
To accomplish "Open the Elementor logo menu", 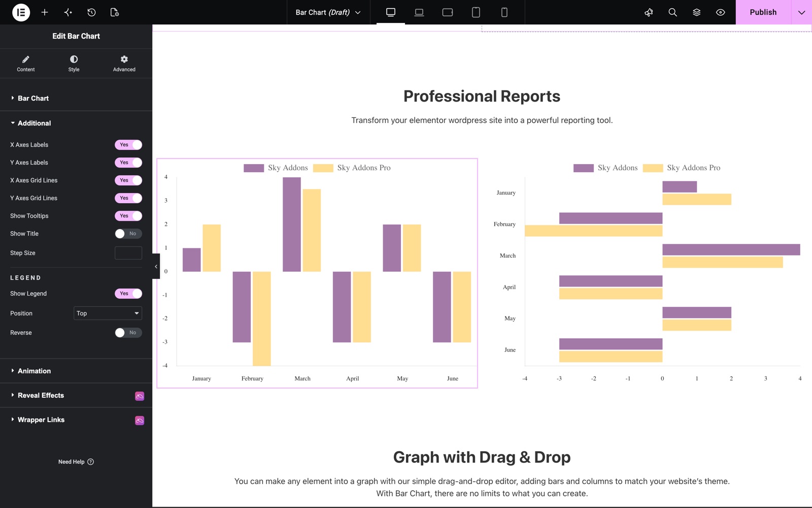I will [21, 12].
